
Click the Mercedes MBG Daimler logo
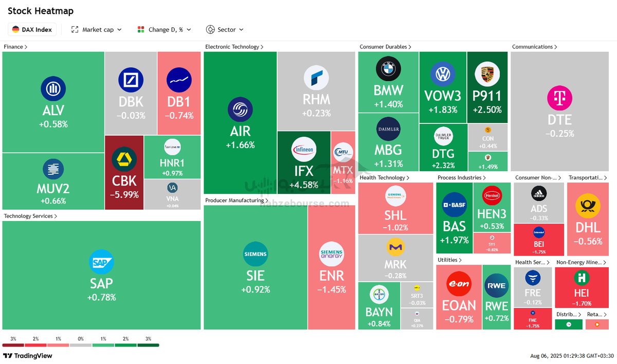[388, 129]
